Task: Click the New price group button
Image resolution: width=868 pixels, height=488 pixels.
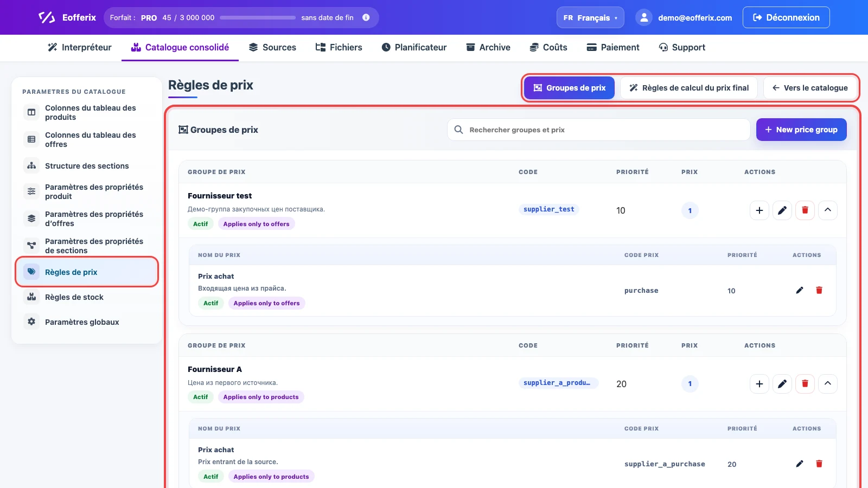Action: click(x=801, y=130)
